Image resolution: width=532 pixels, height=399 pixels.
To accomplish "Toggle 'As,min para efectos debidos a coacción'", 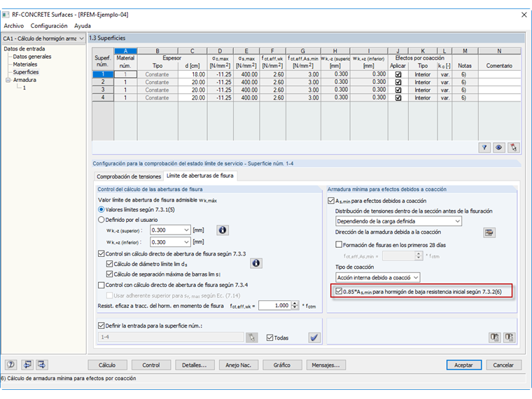I will pyautogui.click(x=331, y=200).
